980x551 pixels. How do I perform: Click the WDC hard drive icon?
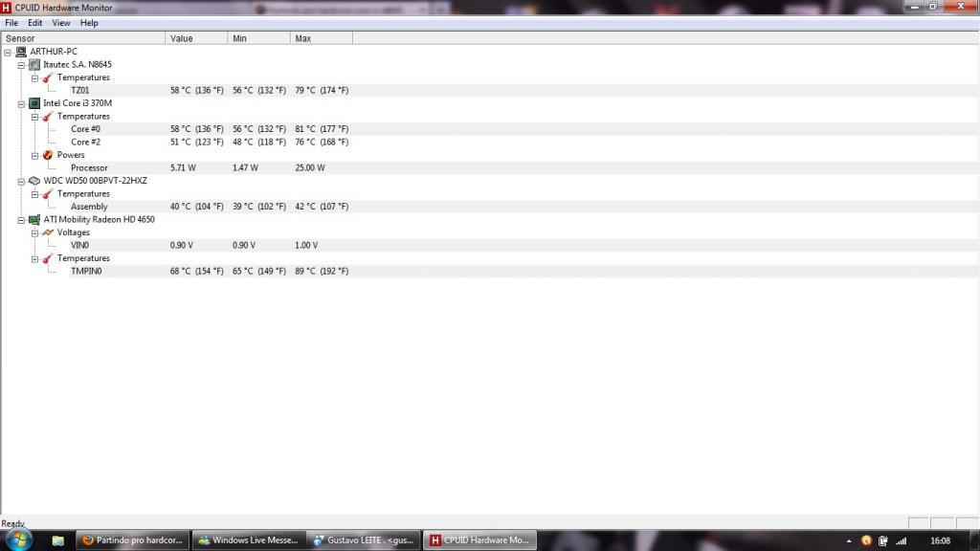tap(34, 181)
